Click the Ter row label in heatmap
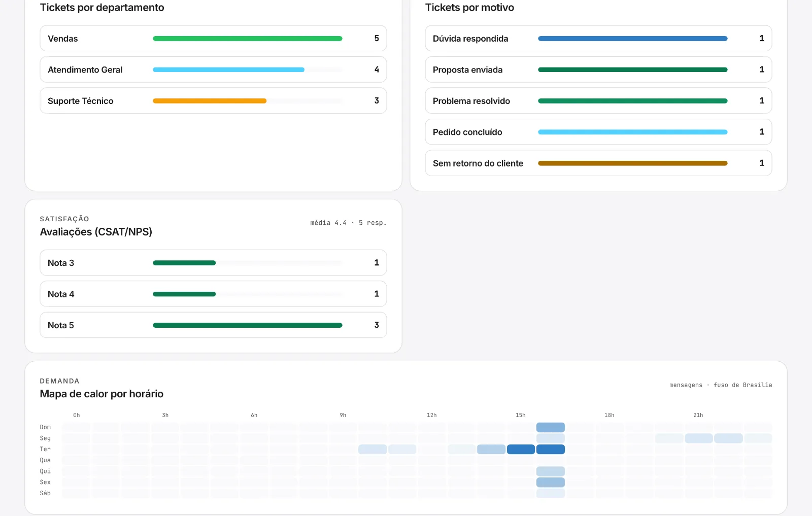The height and width of the screenshot is (516, 812). tap(45, 449)
